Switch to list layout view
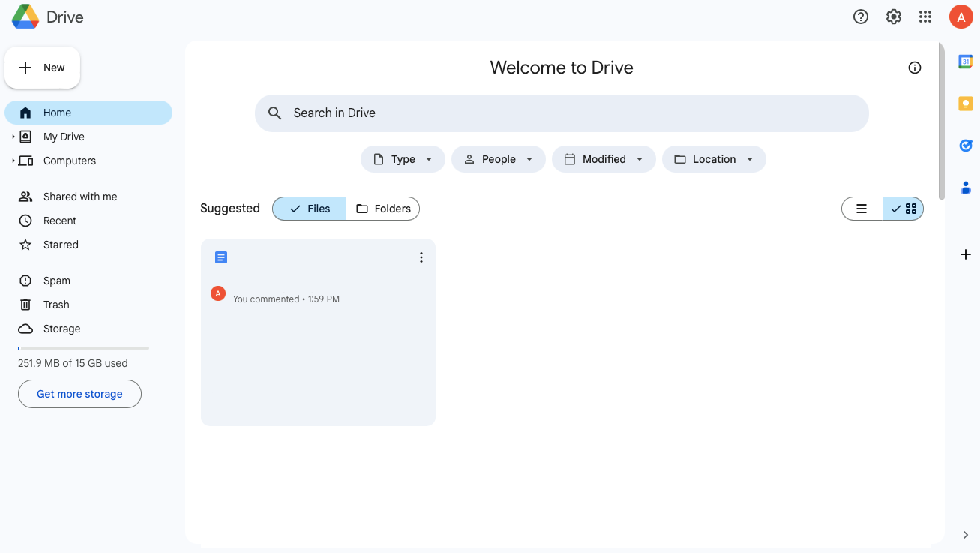The height and width of the screenshot is (553, 980). 862,209
